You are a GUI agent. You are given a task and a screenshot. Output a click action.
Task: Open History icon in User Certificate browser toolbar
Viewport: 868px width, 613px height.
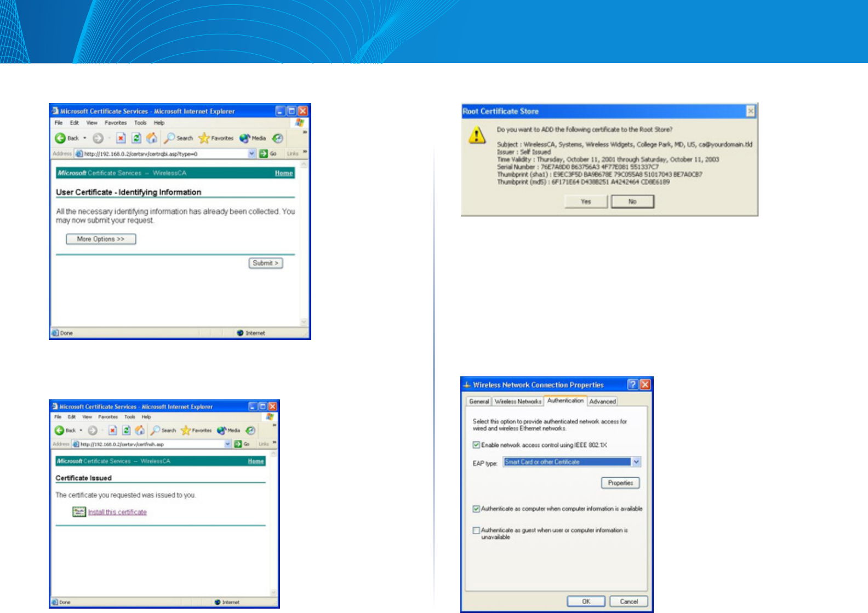point(278,138)
